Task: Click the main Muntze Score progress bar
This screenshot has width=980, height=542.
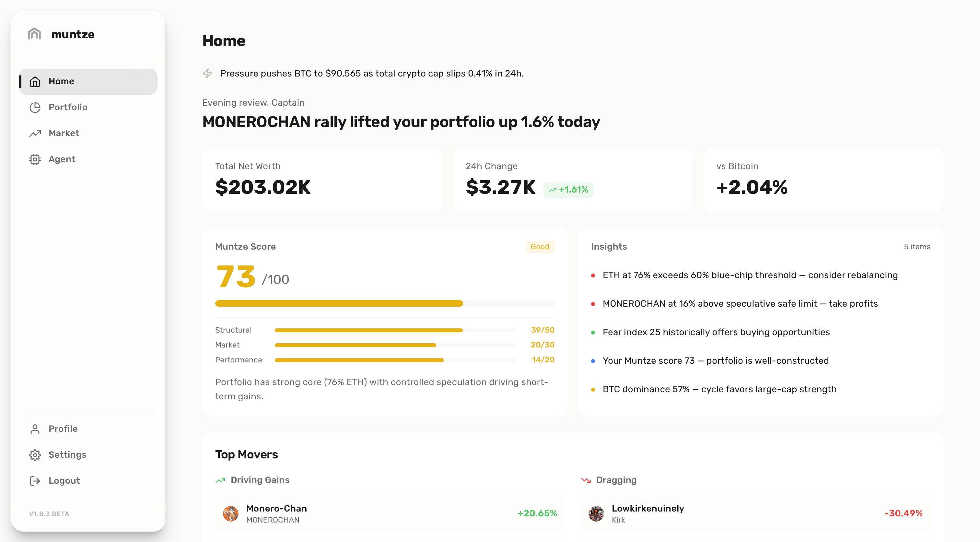Action: [385, 303]
